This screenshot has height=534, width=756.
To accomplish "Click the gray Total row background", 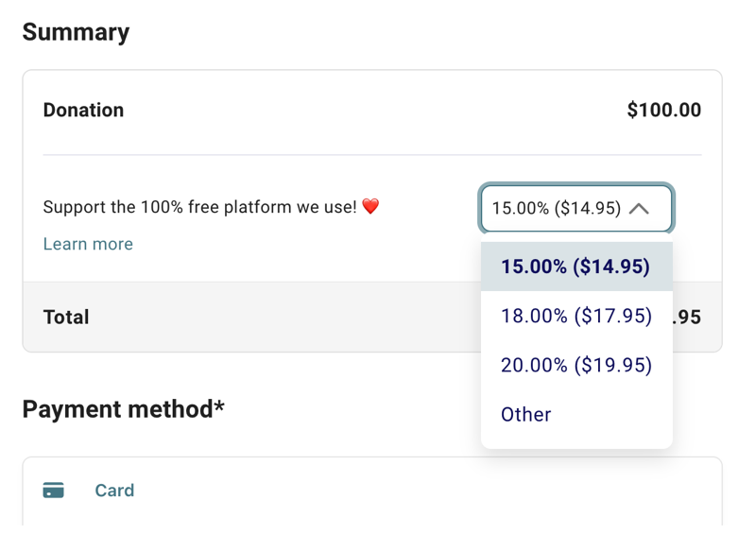I will pyautogui.click(x=283, y=317).
